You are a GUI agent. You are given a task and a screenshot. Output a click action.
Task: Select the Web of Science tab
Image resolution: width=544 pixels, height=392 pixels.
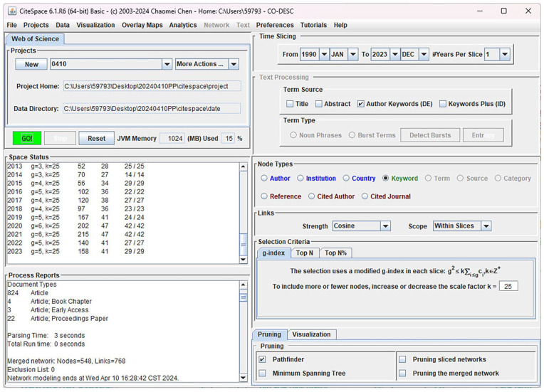click(x=35, y=39)
